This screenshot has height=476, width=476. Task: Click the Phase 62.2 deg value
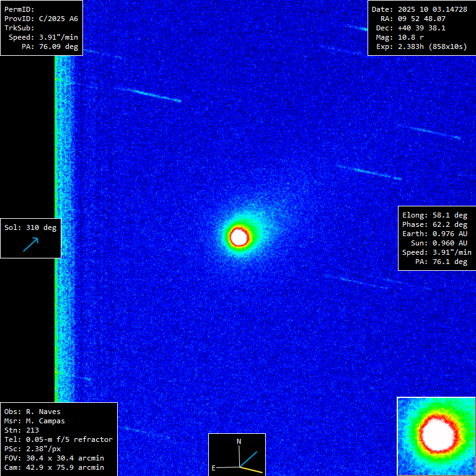(x=434, y=224)
